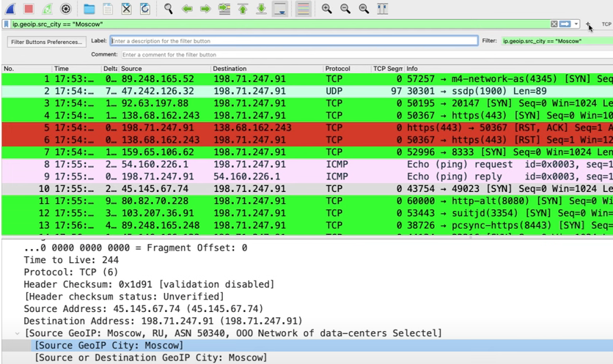Select the Time to Live: 244 field
Image resolution: width=613 pixels, height=364 pixels.
coord(71,260)
